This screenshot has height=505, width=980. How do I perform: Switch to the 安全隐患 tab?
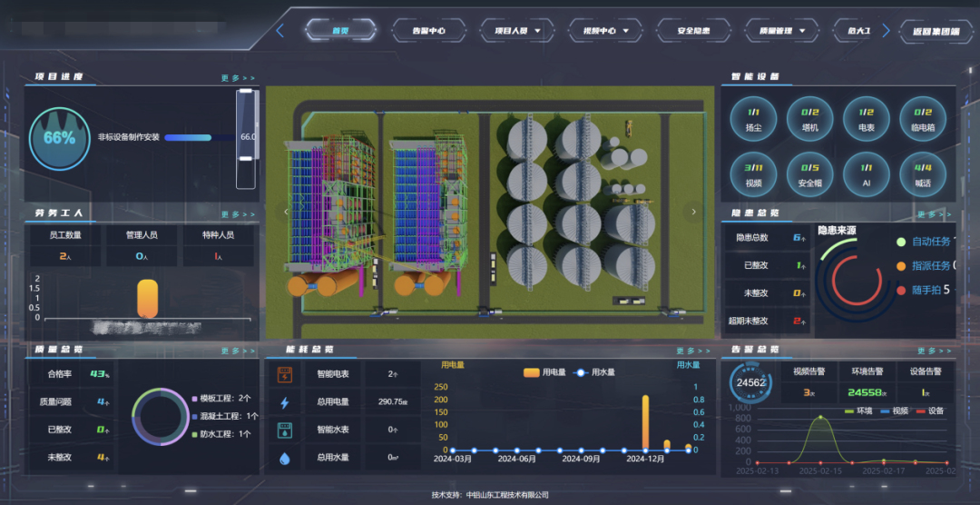pos(693,31)
